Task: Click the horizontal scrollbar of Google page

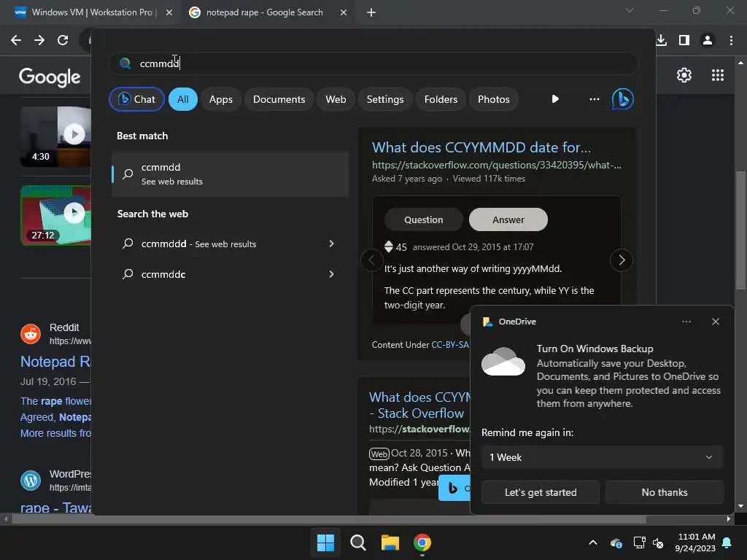Action: point(329,519)
